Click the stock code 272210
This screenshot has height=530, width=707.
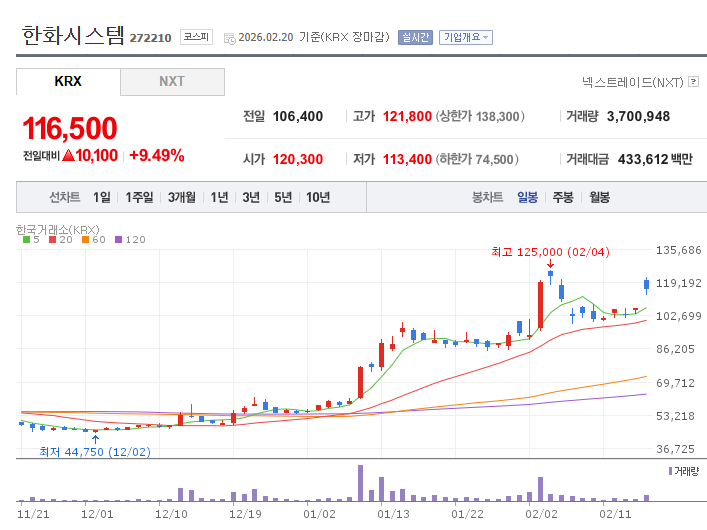(151, 38)
